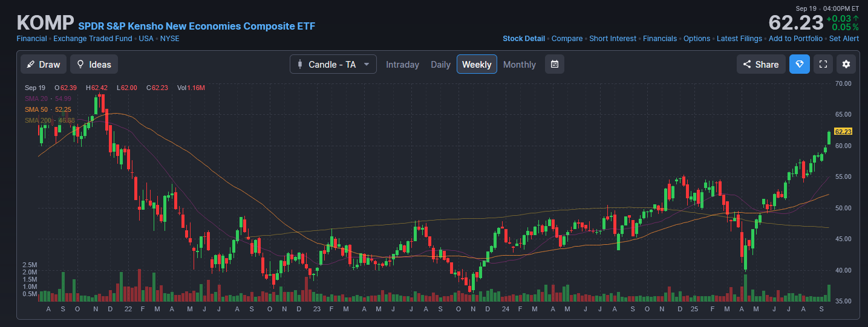
Task: Click the 62.23 current price marker on axis
Action: pos(843,131)
